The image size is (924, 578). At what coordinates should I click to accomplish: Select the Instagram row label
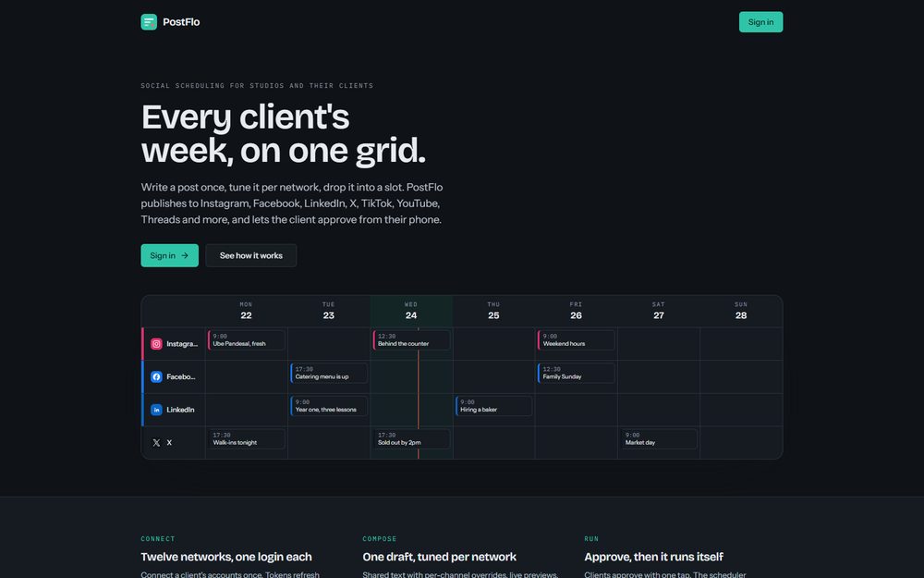(x=182, y=344)
